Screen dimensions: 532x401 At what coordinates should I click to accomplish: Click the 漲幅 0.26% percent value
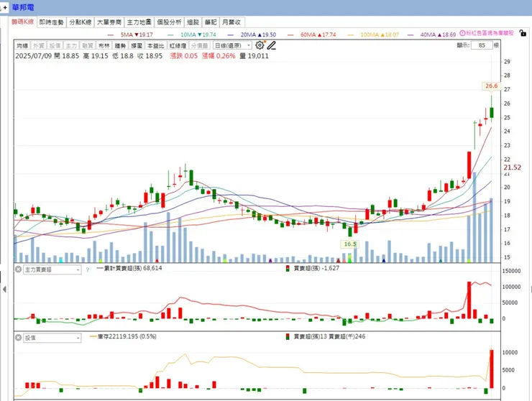pyautogui.click(x=219, y=56)
